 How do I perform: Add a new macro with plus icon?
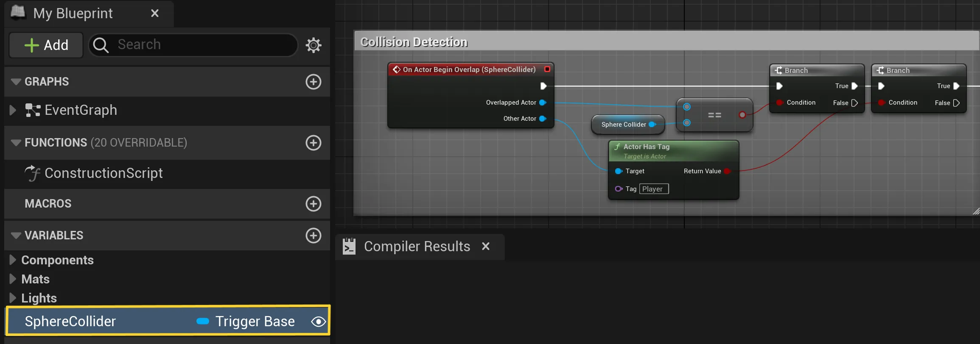[314, 204]
